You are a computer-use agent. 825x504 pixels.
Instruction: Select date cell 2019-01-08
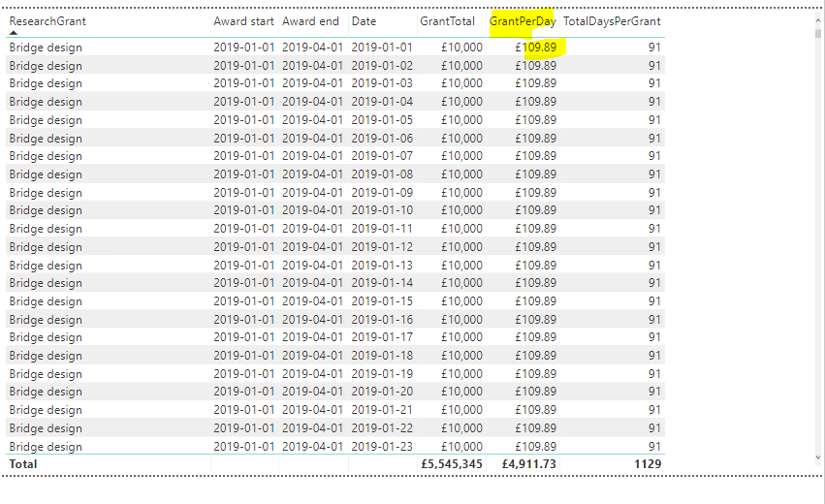pyautogui.click(x=382, y=174)
